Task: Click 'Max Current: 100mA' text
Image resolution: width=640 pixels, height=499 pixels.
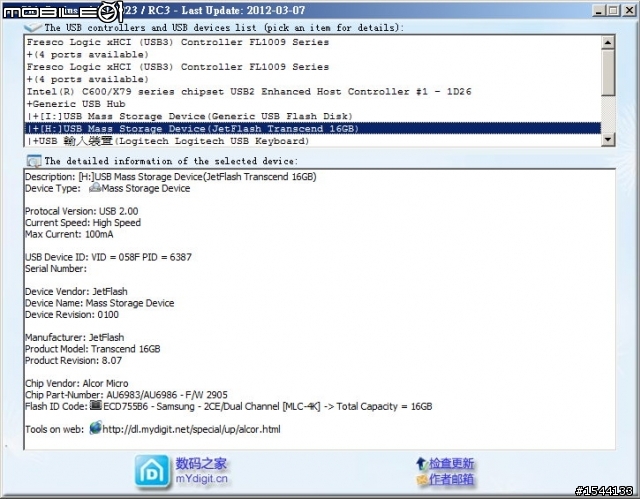Action: click(x=69, y=234)
